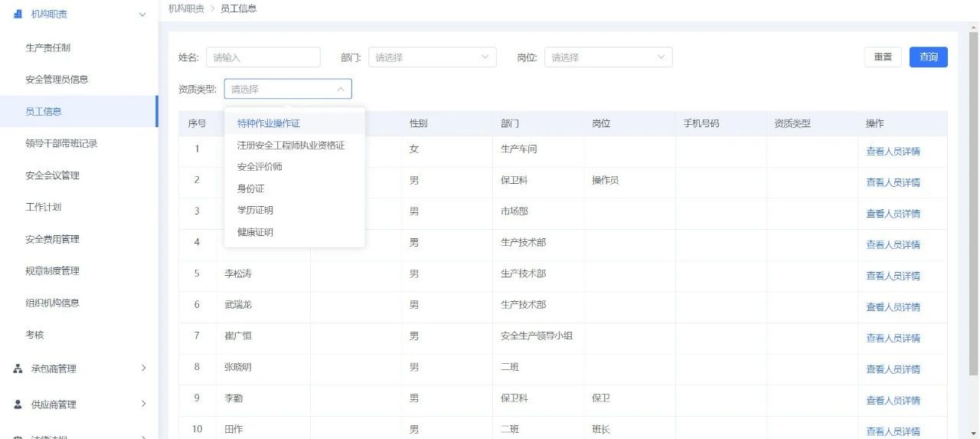980x439 pixels.
Task: Go to 生产责任制 sidebar item
Action: point(47,48)
